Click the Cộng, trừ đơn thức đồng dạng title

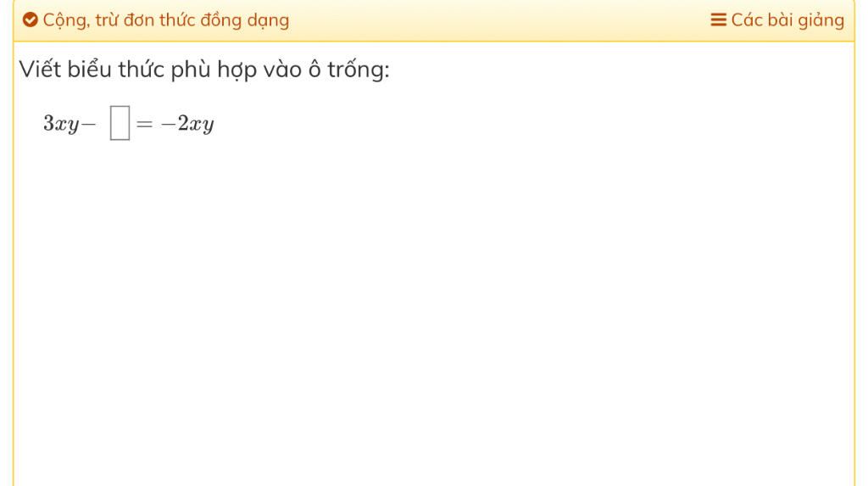pyautogui.click(x=165, y=20)
